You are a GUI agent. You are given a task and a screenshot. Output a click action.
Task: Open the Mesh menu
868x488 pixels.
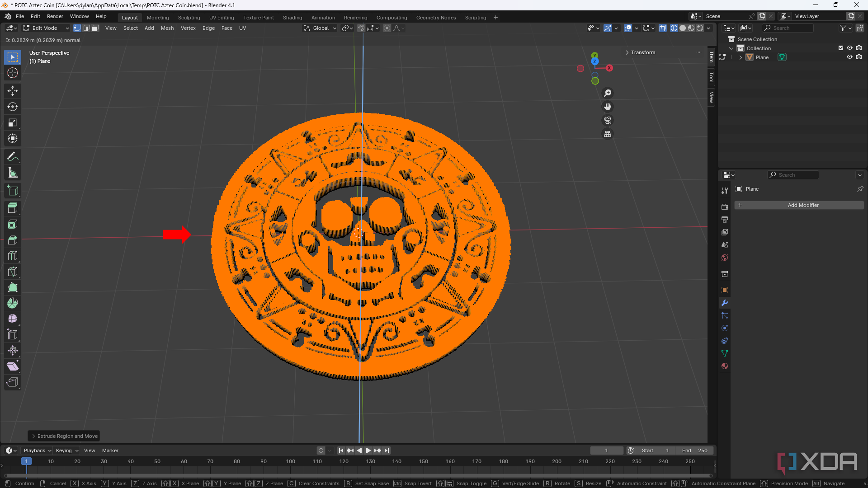167,28
